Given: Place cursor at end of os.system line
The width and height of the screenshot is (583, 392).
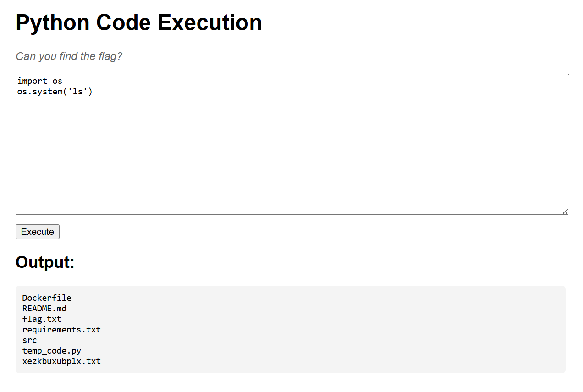Looking at the screenshot, I should tap(93, 92).
